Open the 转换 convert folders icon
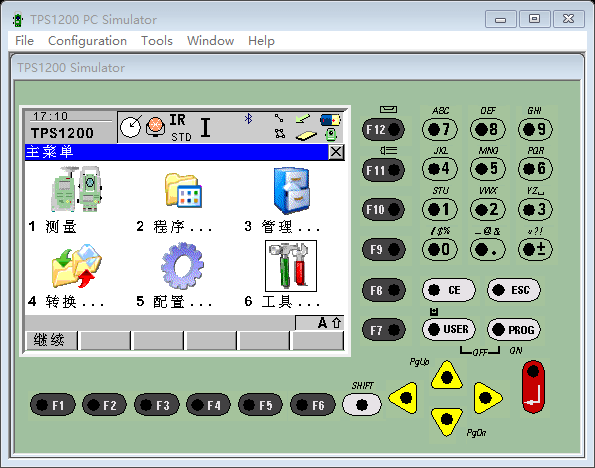 coord(77,265)
